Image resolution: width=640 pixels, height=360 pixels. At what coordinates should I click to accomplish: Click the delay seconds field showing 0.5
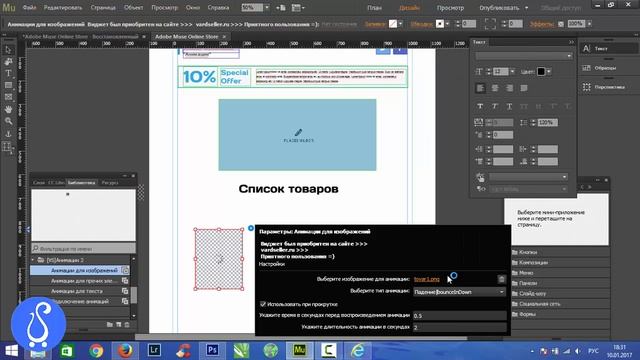(460, 316)
